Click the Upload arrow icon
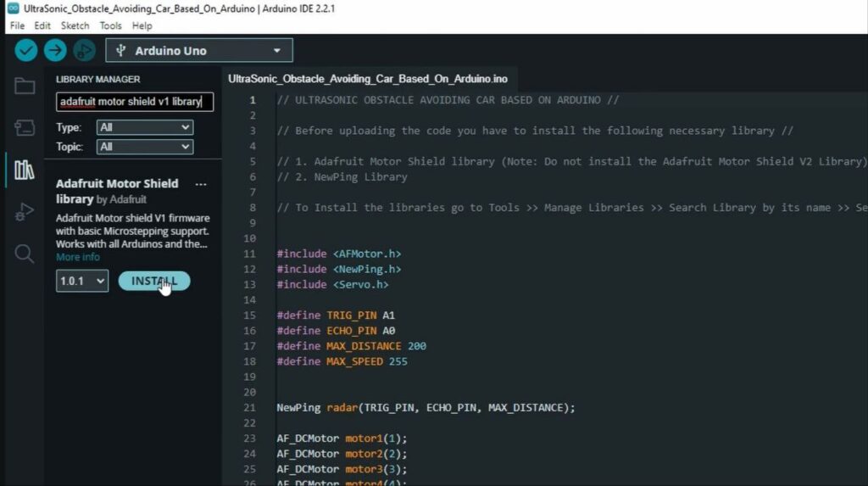The height and width of the screenshot is (486, 868). coord(55,51)
